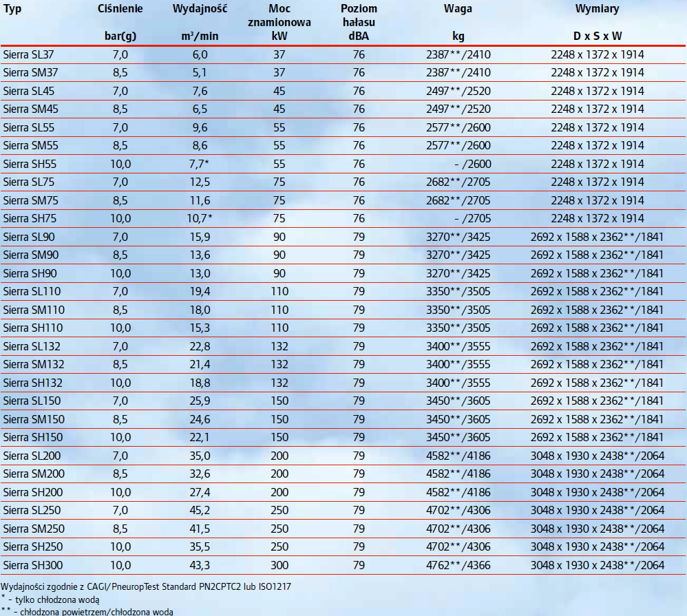
Task: Select the 'Sierra SL250' type cell
Action: tap(32, 511)
